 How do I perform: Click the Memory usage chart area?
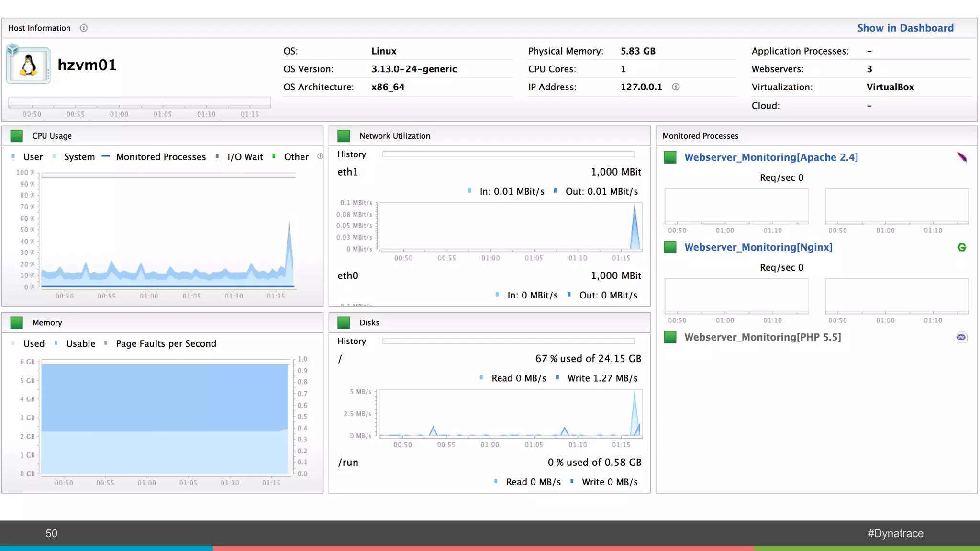[x=165, y=418]
